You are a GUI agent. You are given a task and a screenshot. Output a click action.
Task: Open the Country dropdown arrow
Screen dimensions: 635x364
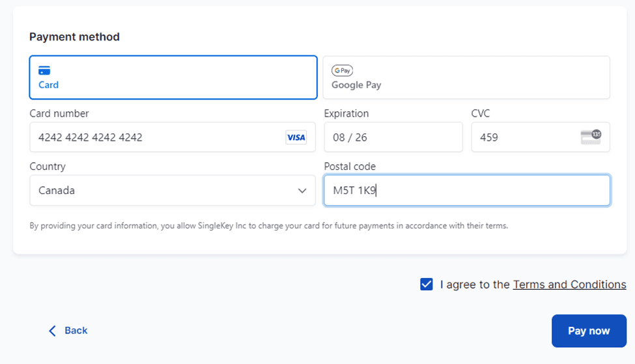(302, 191)
